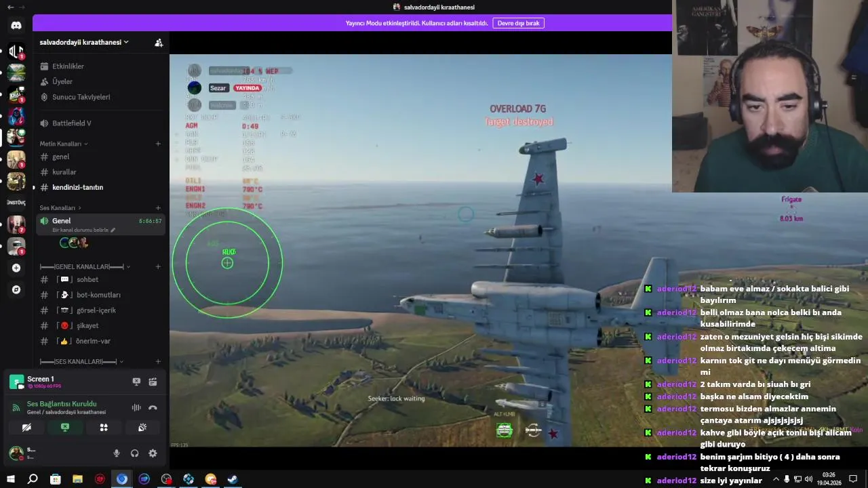Open the taskbar volume control

[808, 479]
